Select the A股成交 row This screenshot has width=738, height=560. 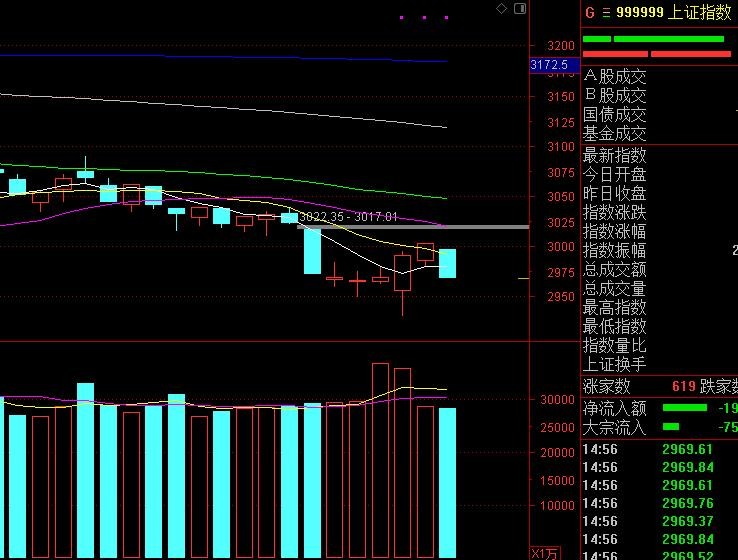tap(615, 76)
